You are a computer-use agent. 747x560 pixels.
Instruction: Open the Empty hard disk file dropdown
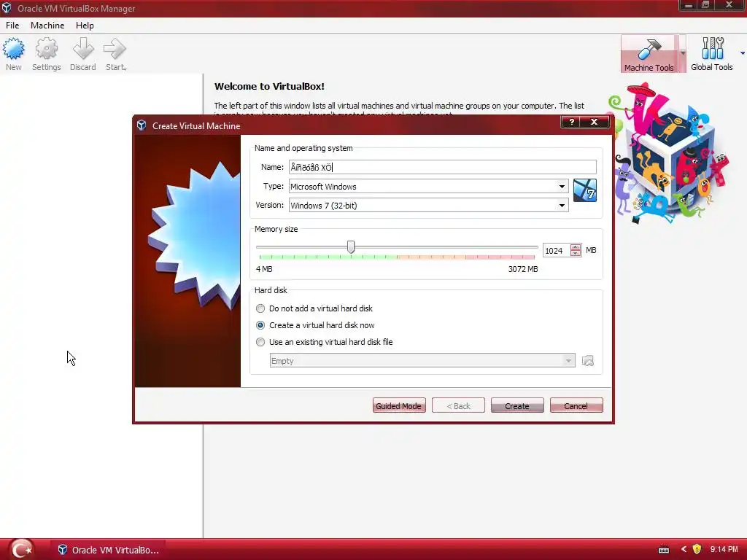[x=422, y=360]
